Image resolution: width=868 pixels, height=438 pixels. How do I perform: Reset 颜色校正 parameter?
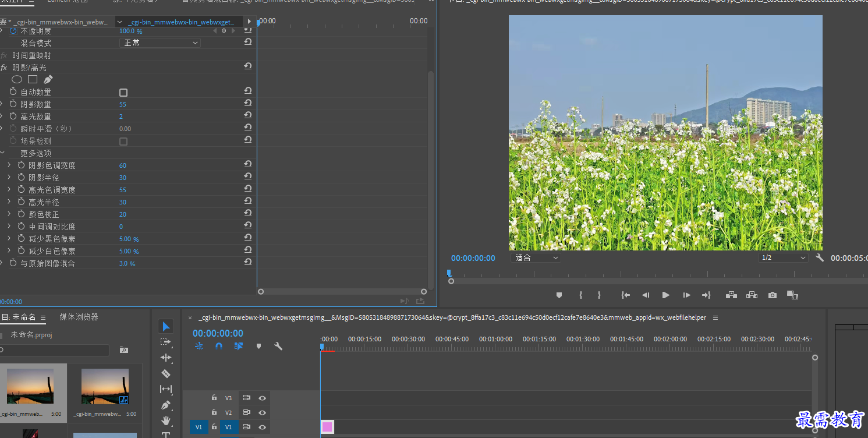248,213
